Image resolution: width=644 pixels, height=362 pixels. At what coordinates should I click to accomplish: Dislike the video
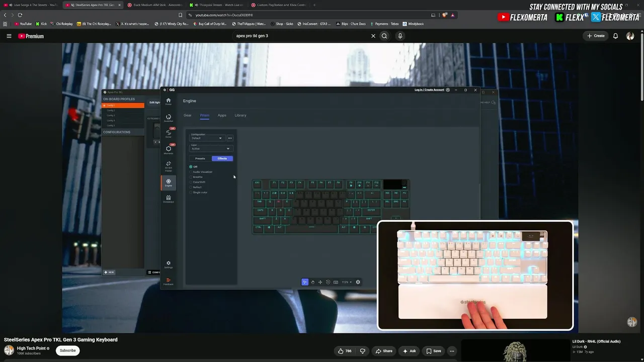[362, 351]
